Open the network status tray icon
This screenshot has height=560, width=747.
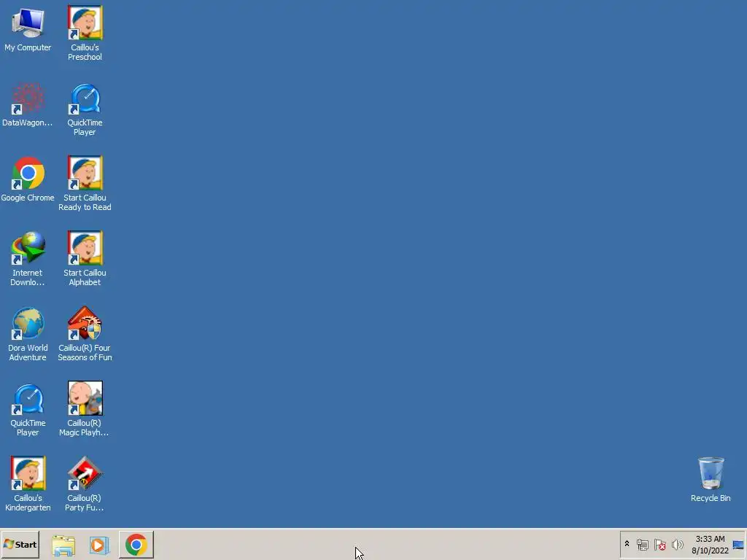643,544
